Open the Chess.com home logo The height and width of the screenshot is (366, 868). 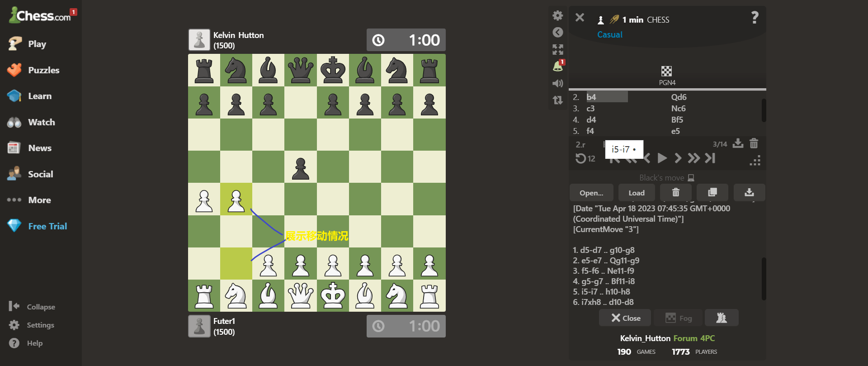tap(40, 15)
